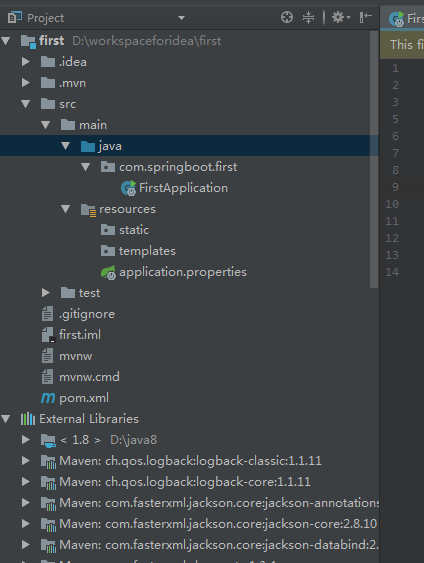This screenshot has width=424, height=563.
Task: Open the Project view dropdown arrow
Action: tap(181, 18)
